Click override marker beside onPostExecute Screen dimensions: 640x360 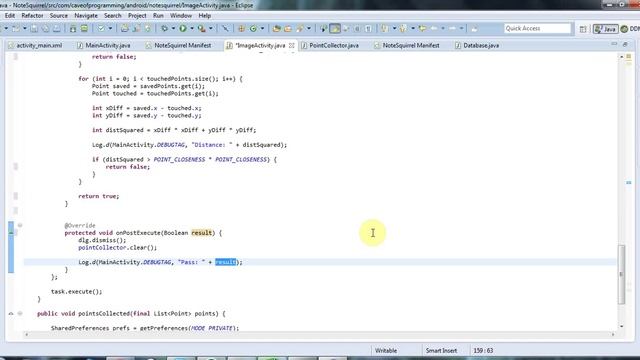(11, 233)
